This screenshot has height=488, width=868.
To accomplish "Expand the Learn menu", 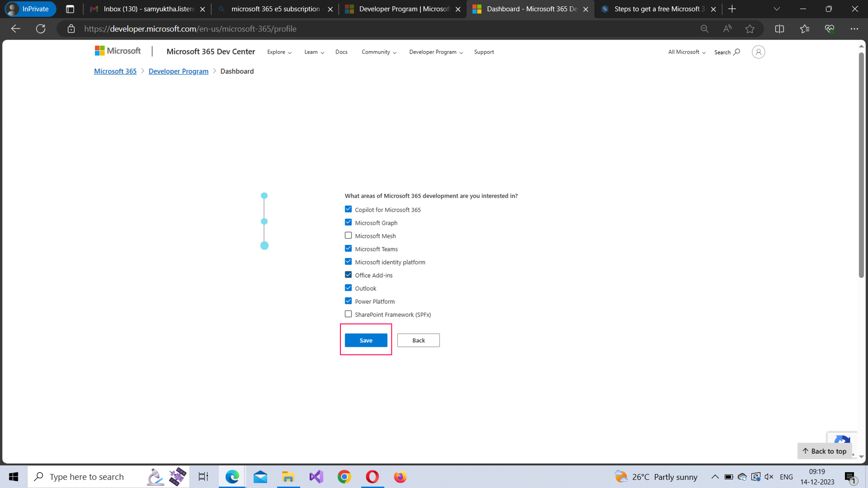I will point(314,52).
